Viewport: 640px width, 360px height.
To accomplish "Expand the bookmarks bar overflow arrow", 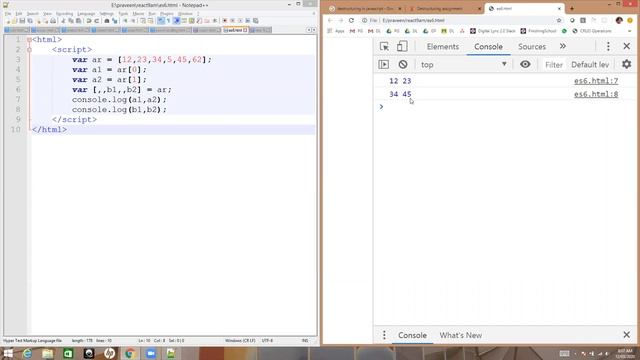I will coord(630,31).
